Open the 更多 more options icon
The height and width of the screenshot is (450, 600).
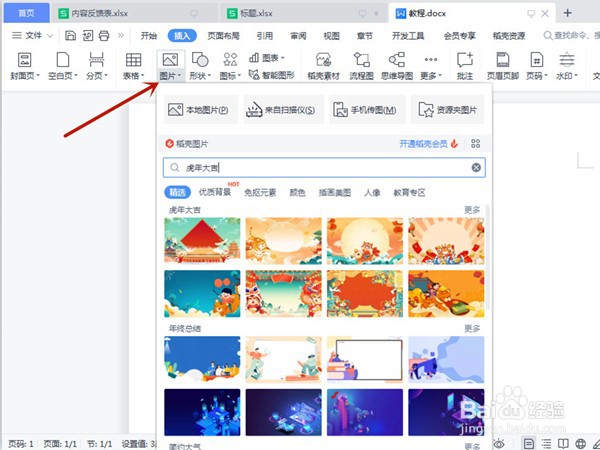[x=431, y=59]
